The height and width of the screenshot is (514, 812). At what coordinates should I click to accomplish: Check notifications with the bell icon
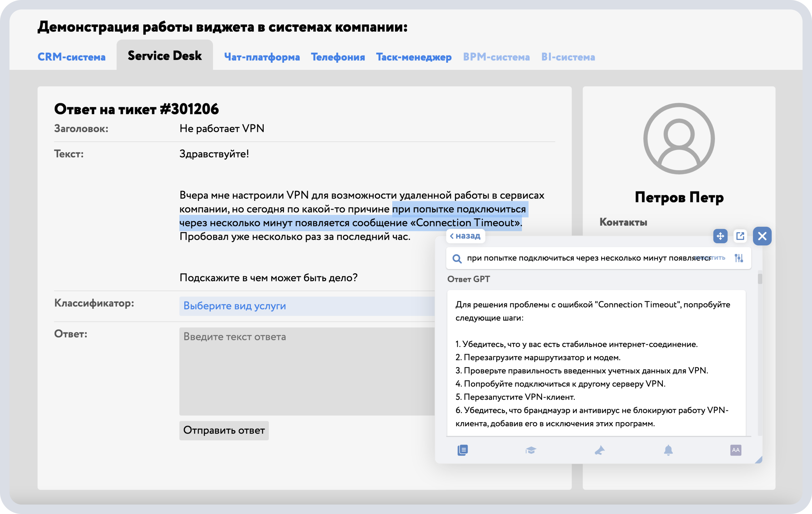pyautogui.click(x=668, y=450)
